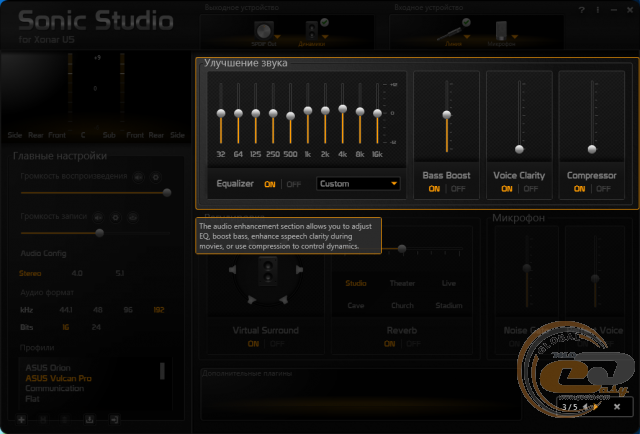Click the left speaker marker in Virtual Surround
The width and height of the screenshot is (640, 434).
pos(233,269)
